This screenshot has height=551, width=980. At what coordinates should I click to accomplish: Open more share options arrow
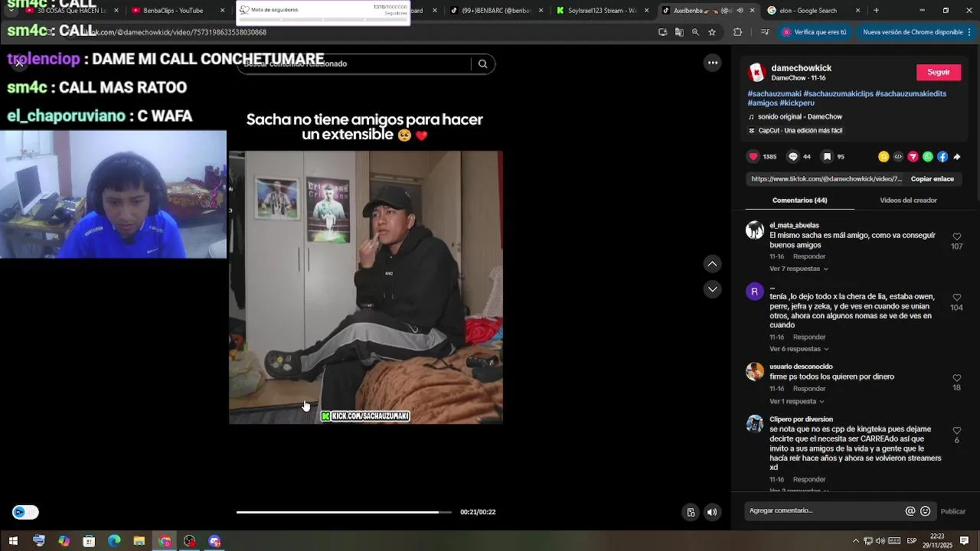coord(957,156)
